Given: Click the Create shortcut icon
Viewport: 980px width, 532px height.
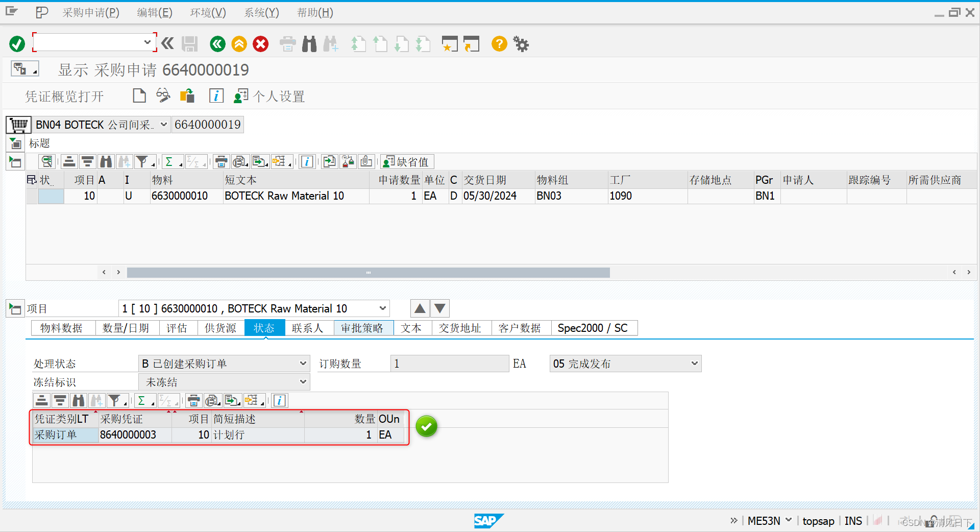Looking at the screenshot, I should pyautogui.click(x=471, y=44).
